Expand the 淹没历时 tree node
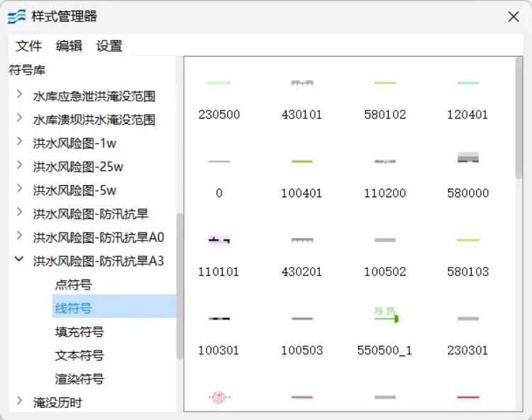Image resolution: width=532 pixels, height=420 pixels. pos(19,402)
